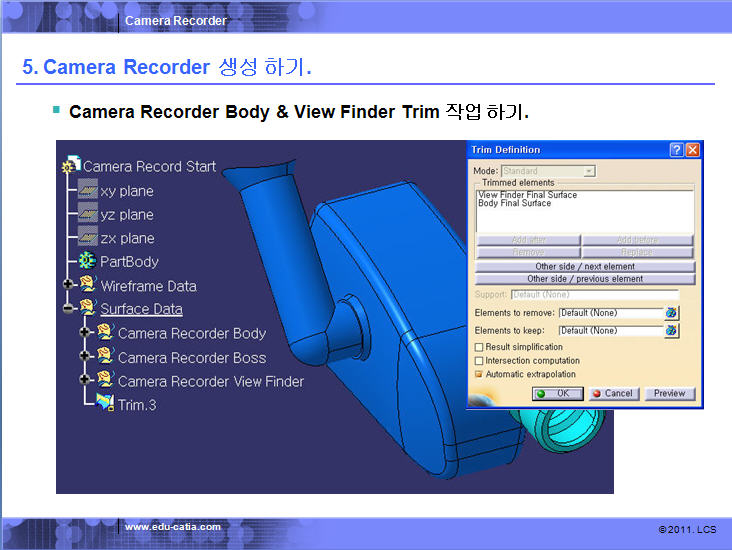Click the zx plane icon in tree

pos(88,238)
